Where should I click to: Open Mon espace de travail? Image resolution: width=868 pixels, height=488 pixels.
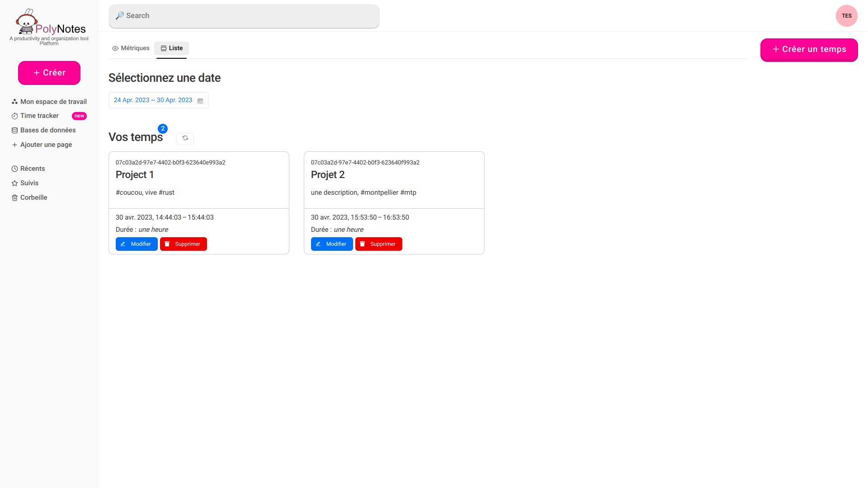pos(53,102)
